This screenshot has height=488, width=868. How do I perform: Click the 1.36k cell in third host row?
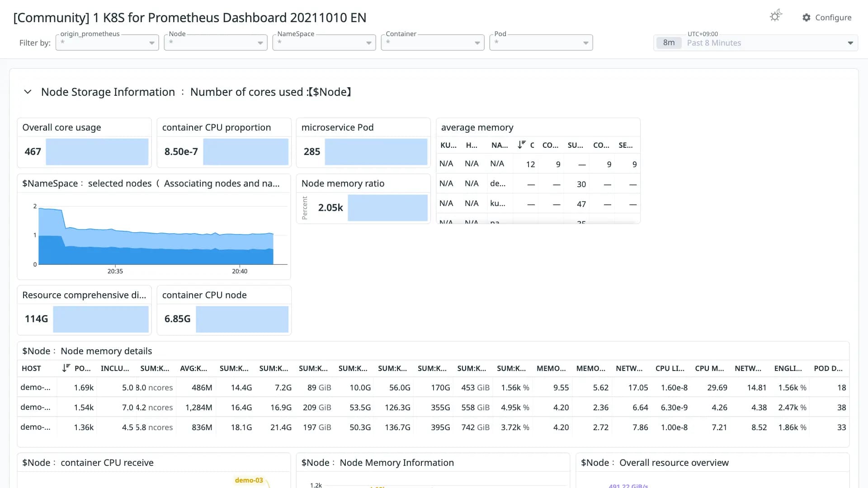click(84, 427)
